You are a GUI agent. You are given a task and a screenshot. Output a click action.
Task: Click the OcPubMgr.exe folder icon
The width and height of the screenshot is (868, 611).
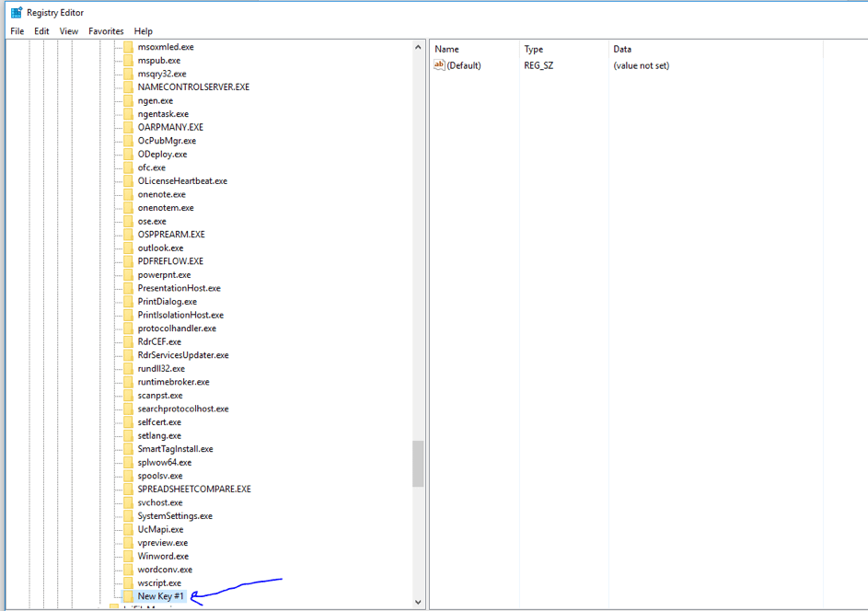pos(129,141)
